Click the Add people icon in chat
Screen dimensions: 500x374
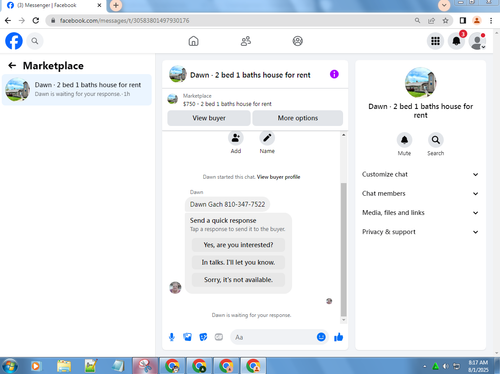point(236,138)
